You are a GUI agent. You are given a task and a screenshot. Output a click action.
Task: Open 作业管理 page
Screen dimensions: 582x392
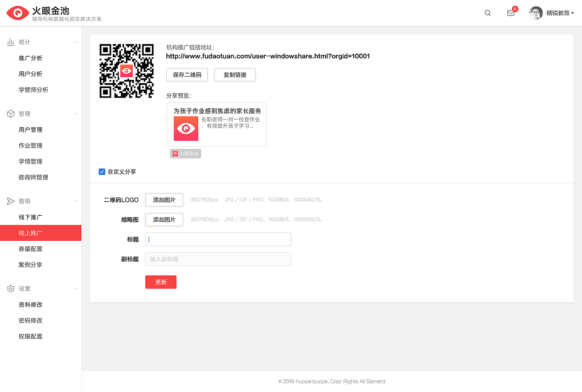30,146
